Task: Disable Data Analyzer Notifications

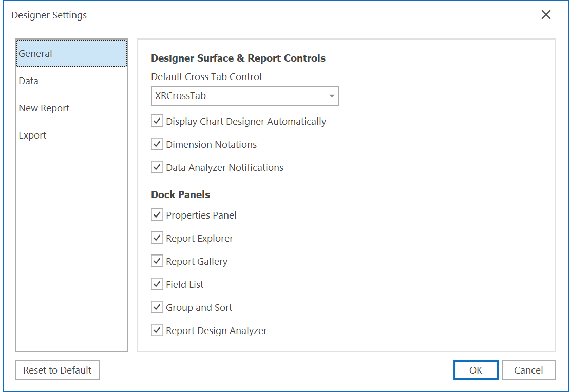Action: pos(157,168)
